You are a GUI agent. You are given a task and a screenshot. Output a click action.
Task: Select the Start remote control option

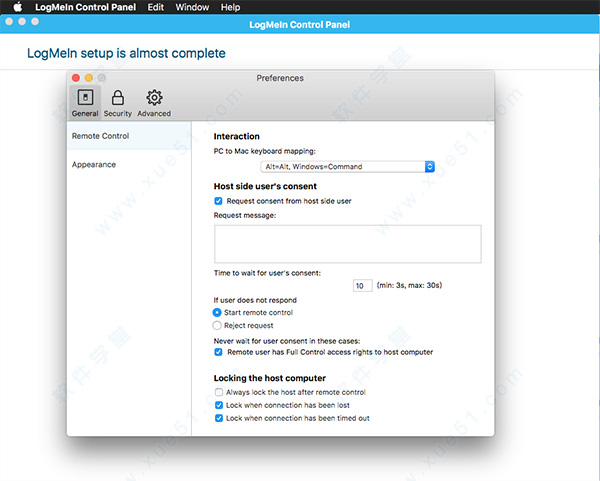[217, 313]
